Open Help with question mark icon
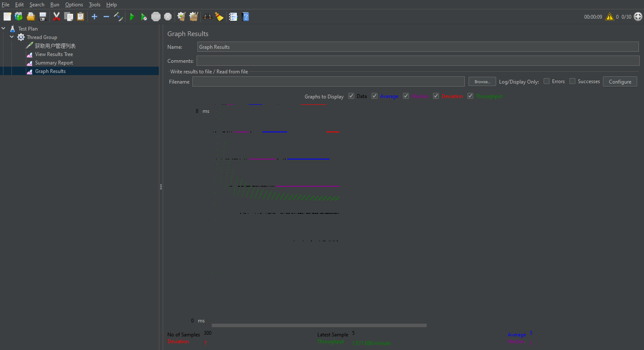644x350 pixels. (245, 17)
